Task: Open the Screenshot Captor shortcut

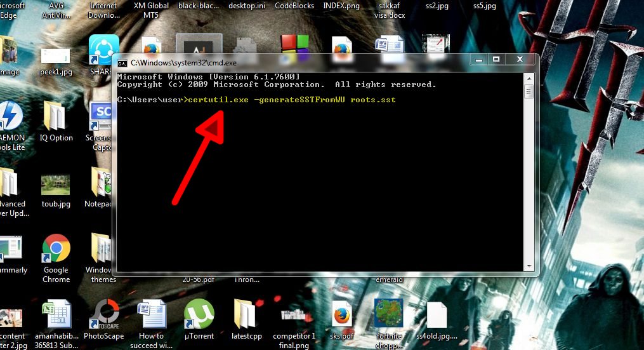Action: coord(101,116)
